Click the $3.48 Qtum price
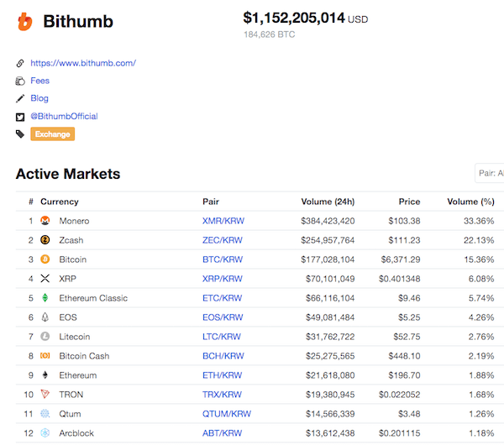The height and width of the screenshot is (445, 504). click(x=409, y=413)
